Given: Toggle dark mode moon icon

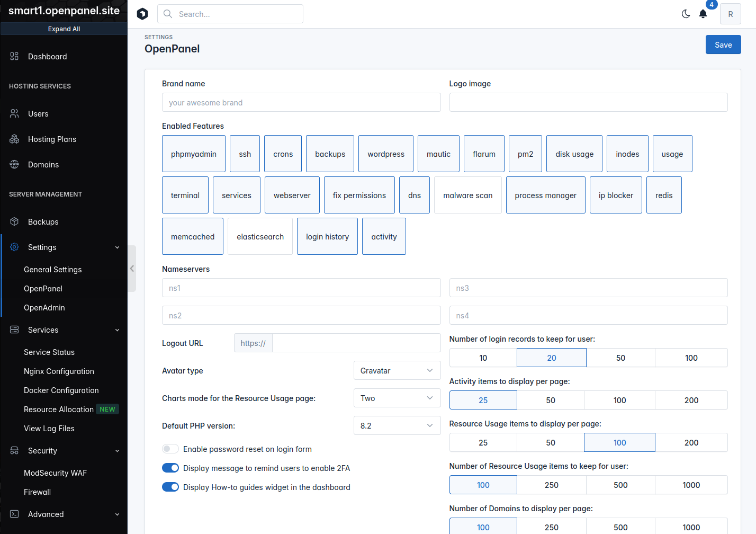Looking at the screenshot, I should tap(686, 14).
